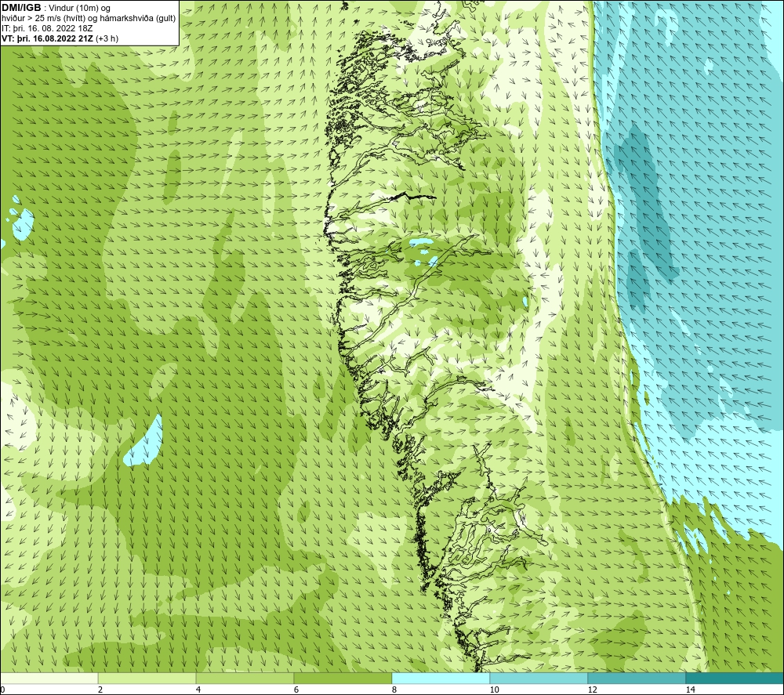This screenshot has width=784, height=695.
Task: Click the legend scale label "8"
Action: (394, 690)
